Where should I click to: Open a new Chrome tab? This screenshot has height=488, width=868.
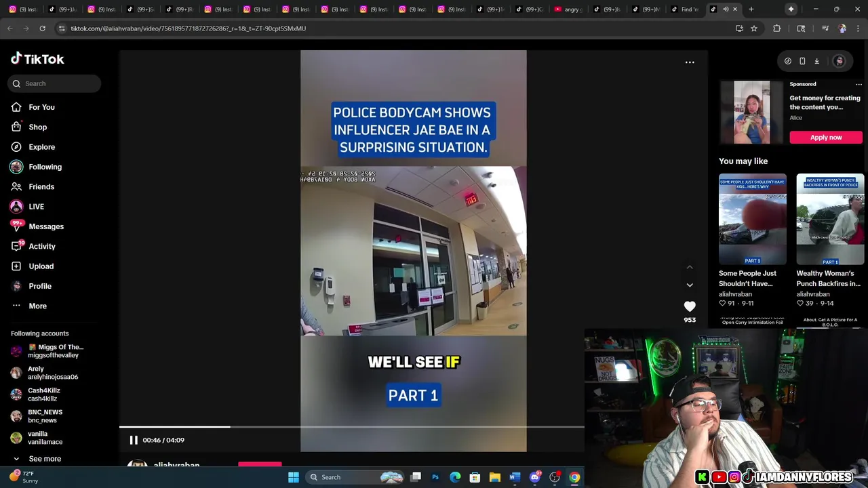[x=751, y=9]
